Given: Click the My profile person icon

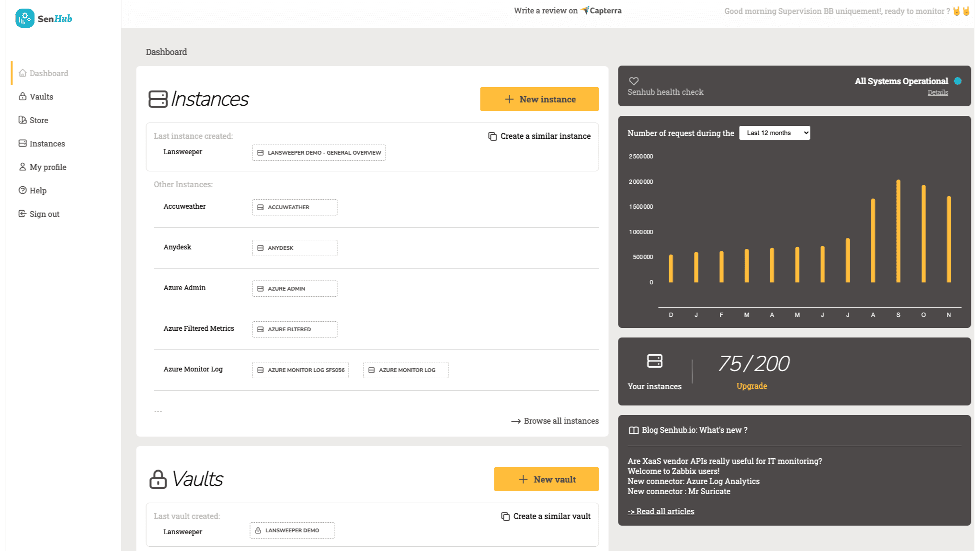Looking at the screenshot, I should click(23, 167).
